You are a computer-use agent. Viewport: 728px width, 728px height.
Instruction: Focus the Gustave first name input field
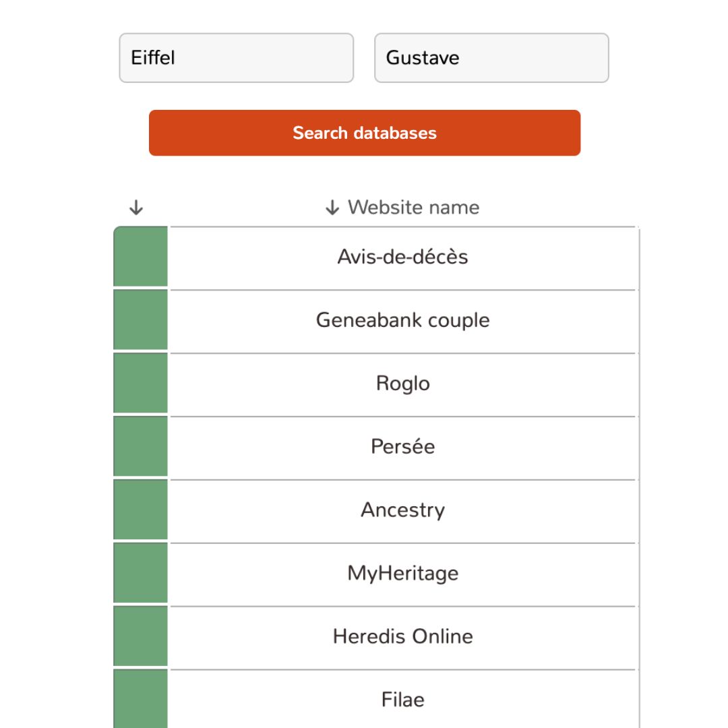click(491, 58)
